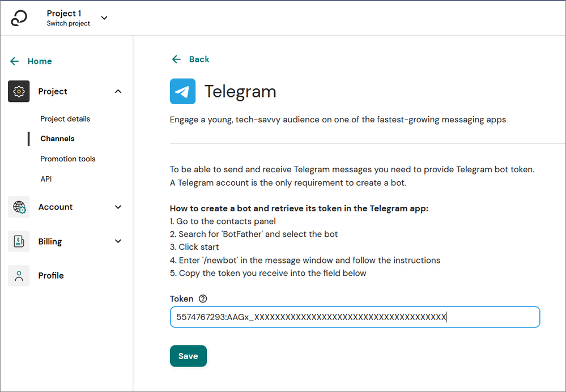This screenshot has width=566, height=392.
Task: Click the 'How to create a bot' heading
Action: pos(299,208)
